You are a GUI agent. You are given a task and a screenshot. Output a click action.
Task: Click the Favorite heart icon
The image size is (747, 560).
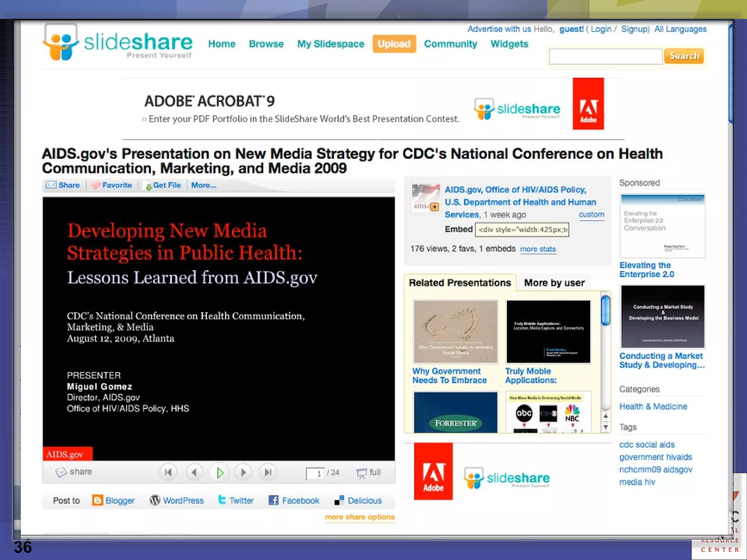[x=95, y=185]
